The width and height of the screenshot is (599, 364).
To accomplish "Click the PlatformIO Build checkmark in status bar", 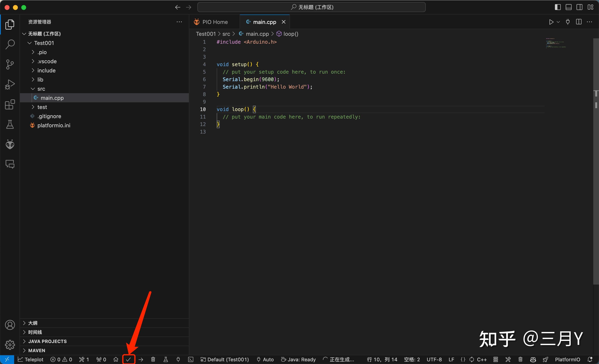I will tap(129, 359).
